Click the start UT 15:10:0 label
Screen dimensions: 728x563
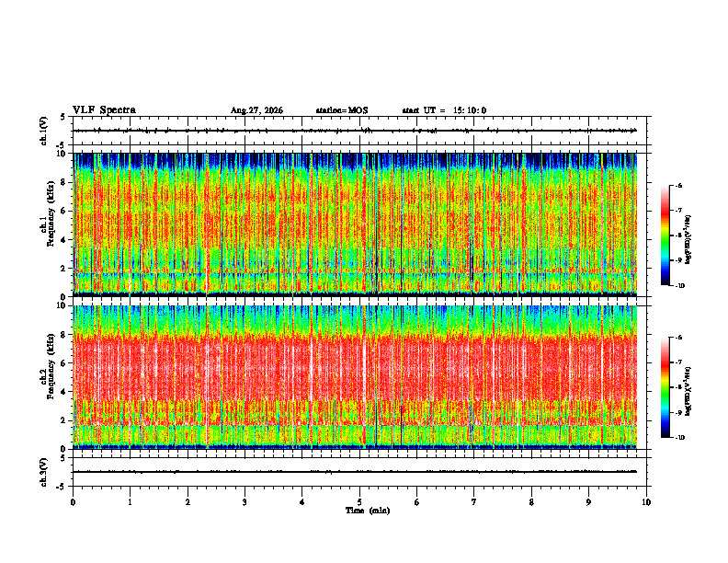pos(444,110)
